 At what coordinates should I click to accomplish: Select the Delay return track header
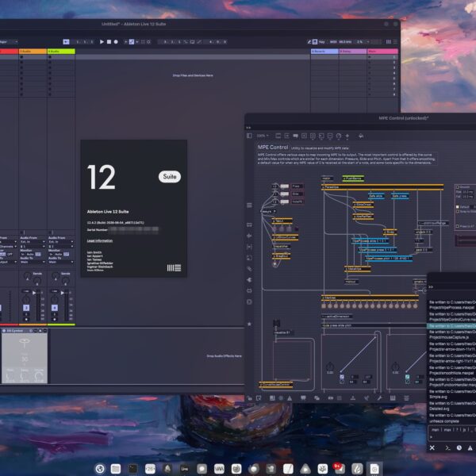coord(353,52)
